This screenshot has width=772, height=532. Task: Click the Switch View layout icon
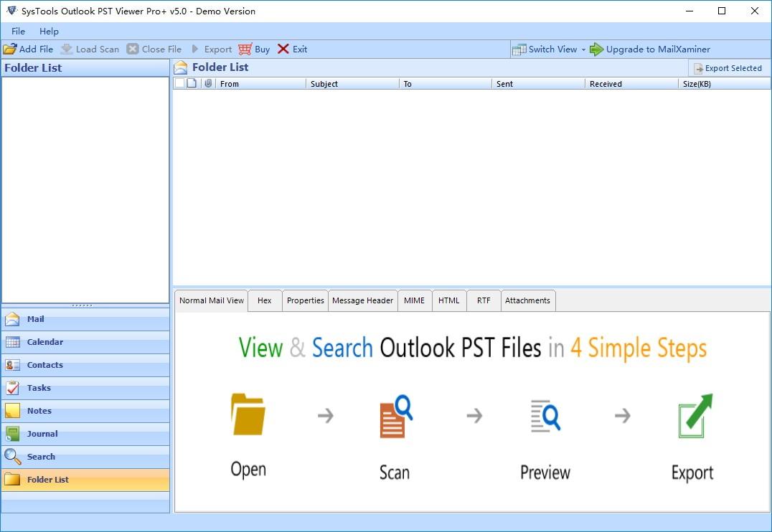[x=519, y=49]
